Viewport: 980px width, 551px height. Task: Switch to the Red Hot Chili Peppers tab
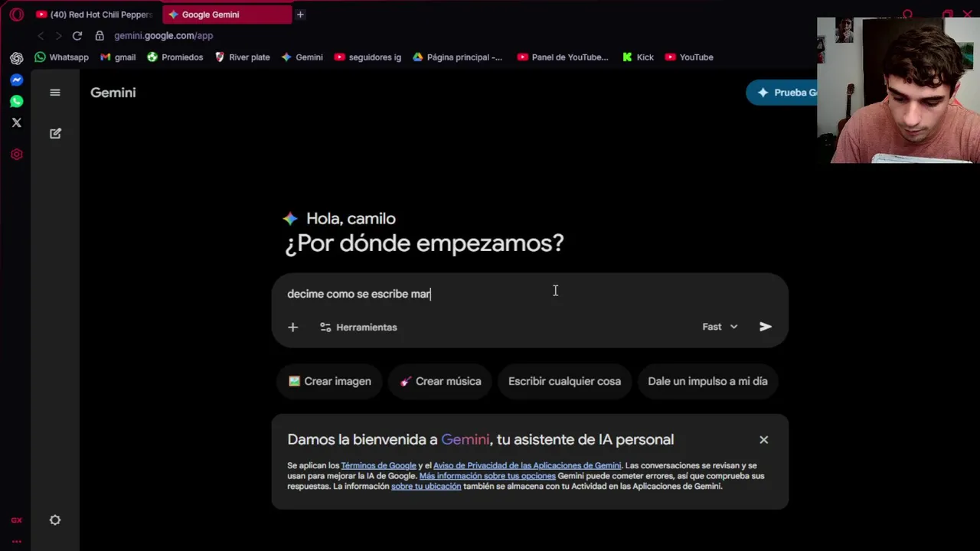click(95, 15)
